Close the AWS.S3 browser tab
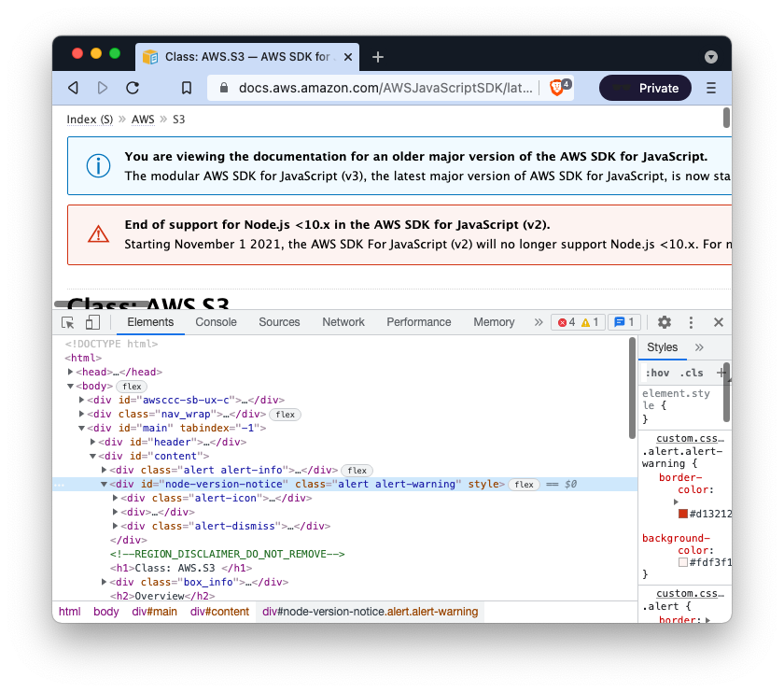 [348, 57]
